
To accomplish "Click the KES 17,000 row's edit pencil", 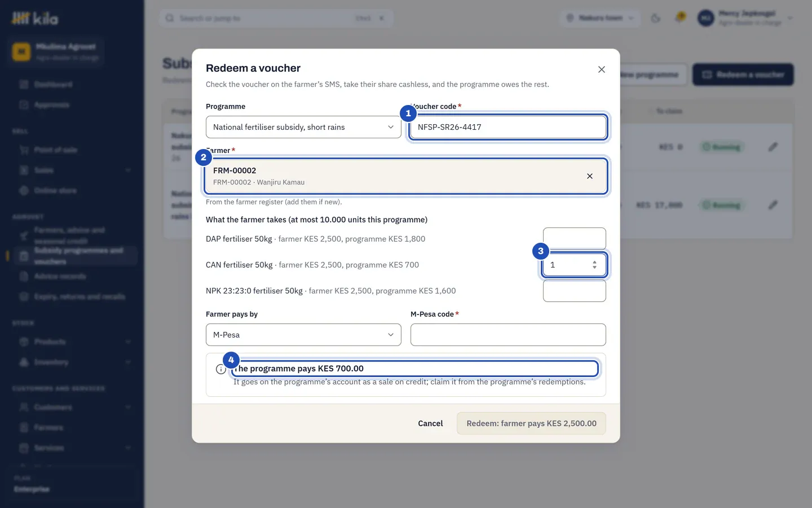I will tap(773, 205).
